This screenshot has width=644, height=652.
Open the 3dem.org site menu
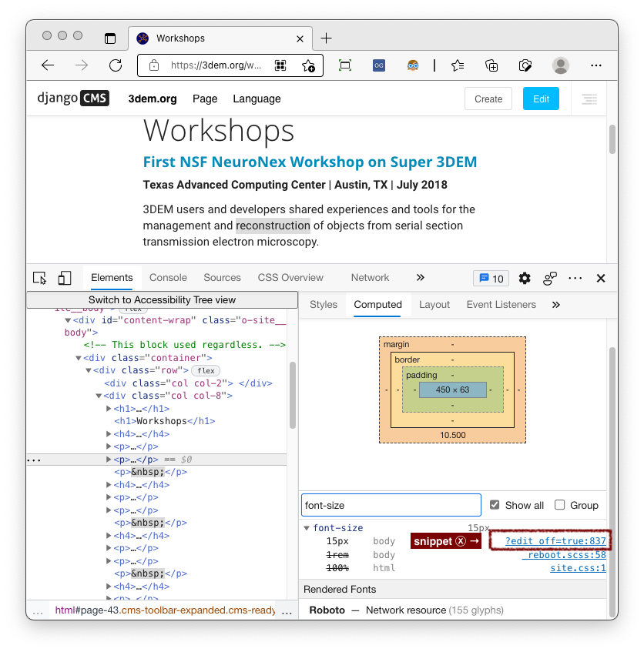click(x=153, y=99)
